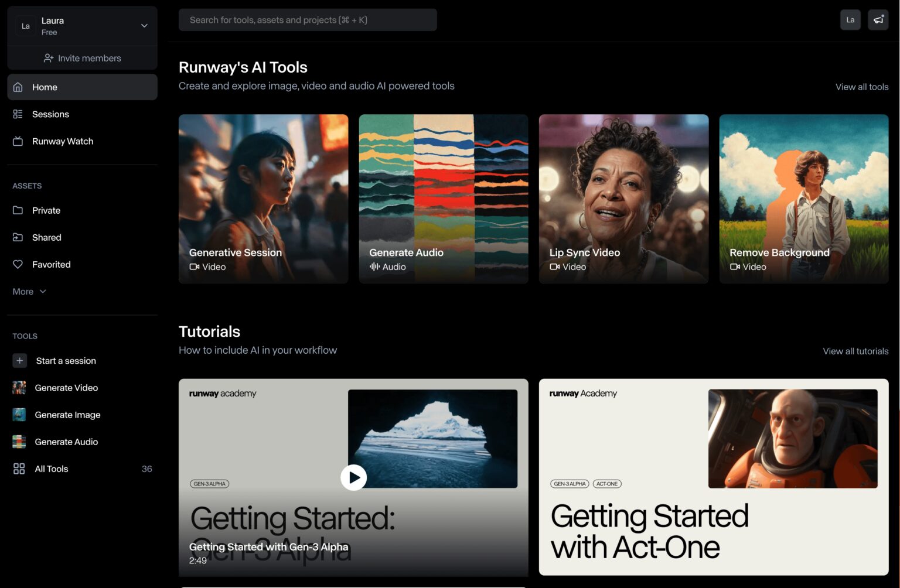
Task: Click the Tutorials heading
Action: pos(210,331)
